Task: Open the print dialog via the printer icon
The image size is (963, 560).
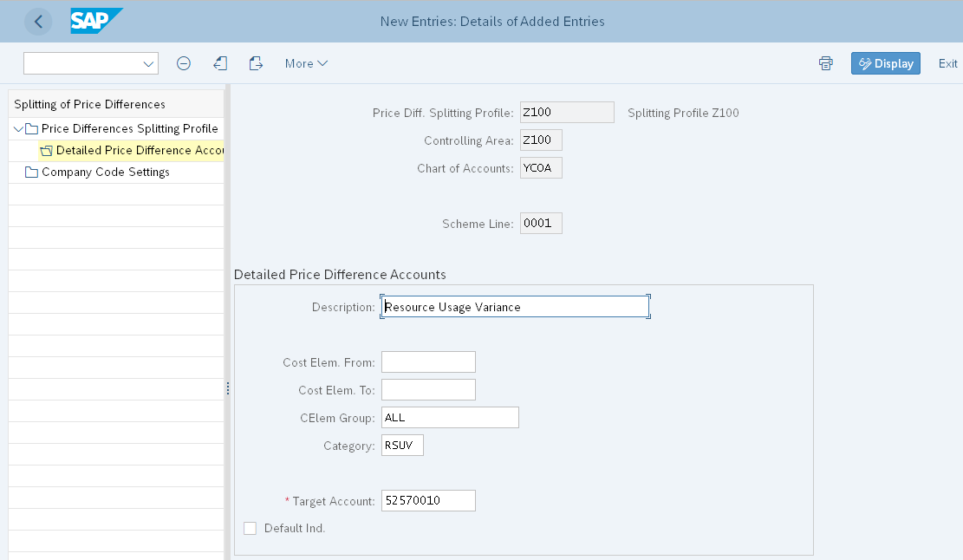Action: (x=824, y=62)
